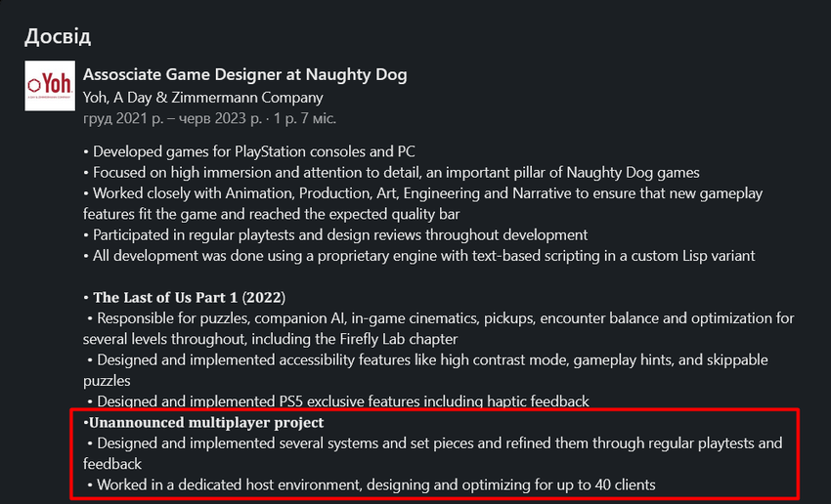Click the PS5 exclusive features bullet
831x504 pixels.
click(x=342, y=401)
